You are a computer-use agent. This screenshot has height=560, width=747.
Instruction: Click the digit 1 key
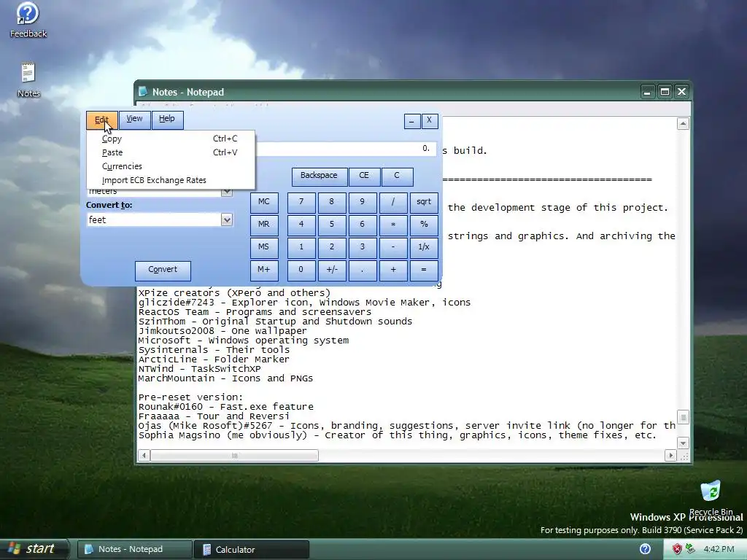(x=301, y=247)
